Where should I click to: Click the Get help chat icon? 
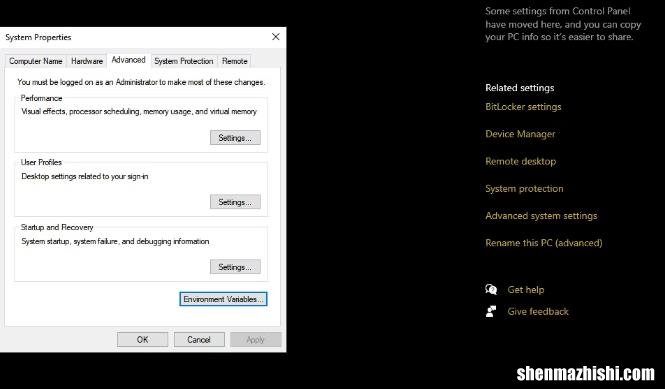491,290
